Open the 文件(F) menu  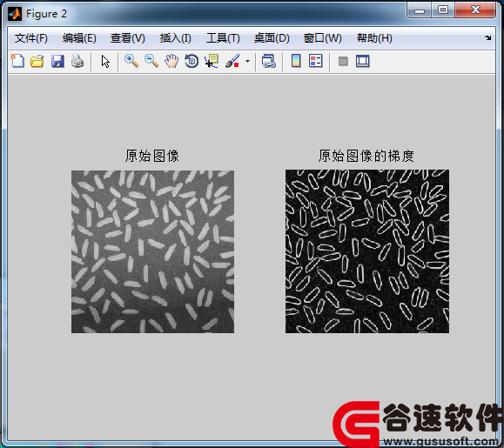pyautogui.click(x=31, y=38)
